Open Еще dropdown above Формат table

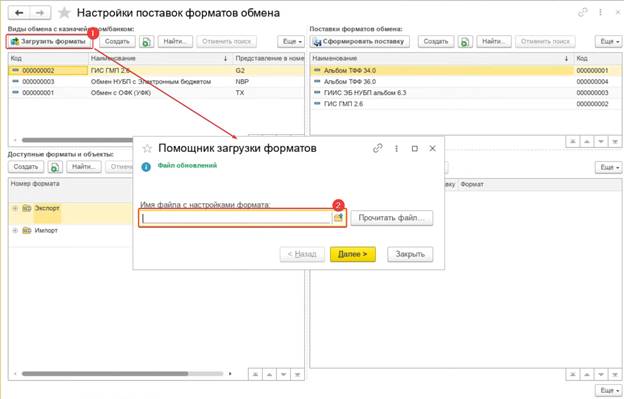point(608,167)
